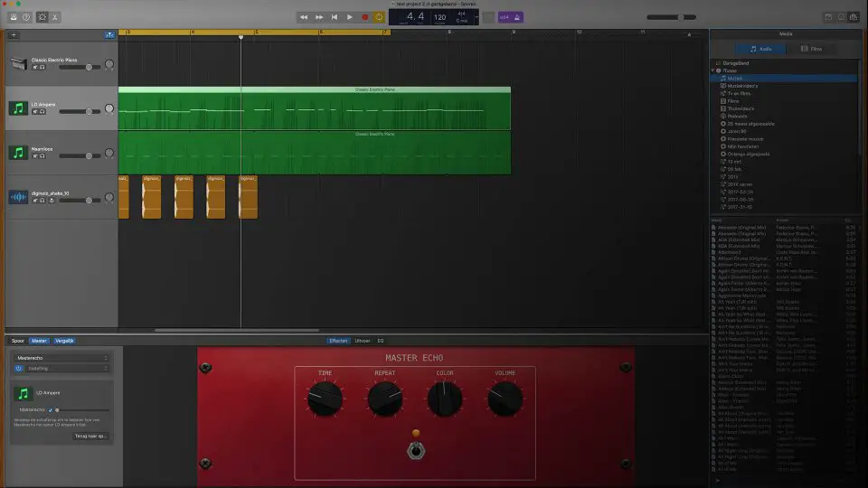The width and height of the screenshot is (868, 488).
Task: Flip the Master Echo toggle switch
Action: coord(416,451)
